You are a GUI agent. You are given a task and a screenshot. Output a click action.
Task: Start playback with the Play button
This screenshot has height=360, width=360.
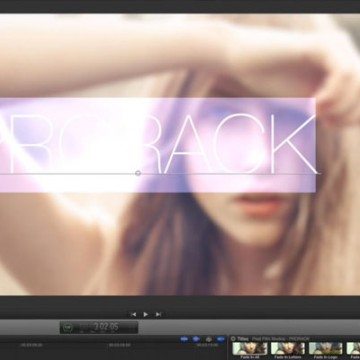[x=146, y=314]
